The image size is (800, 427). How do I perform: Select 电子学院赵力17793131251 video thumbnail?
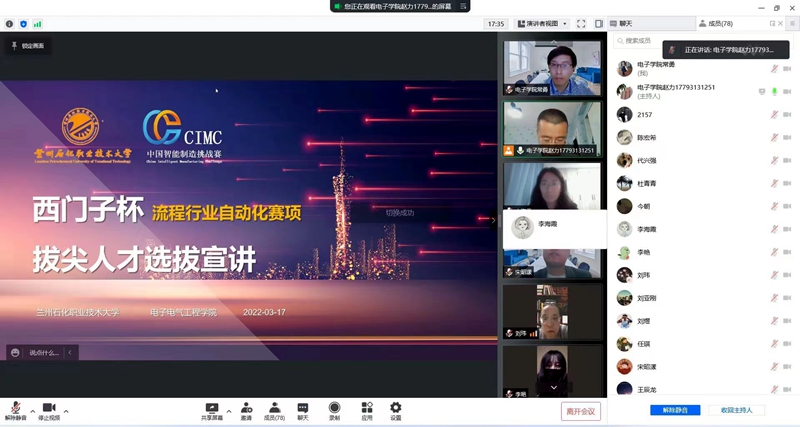[552, 129]
